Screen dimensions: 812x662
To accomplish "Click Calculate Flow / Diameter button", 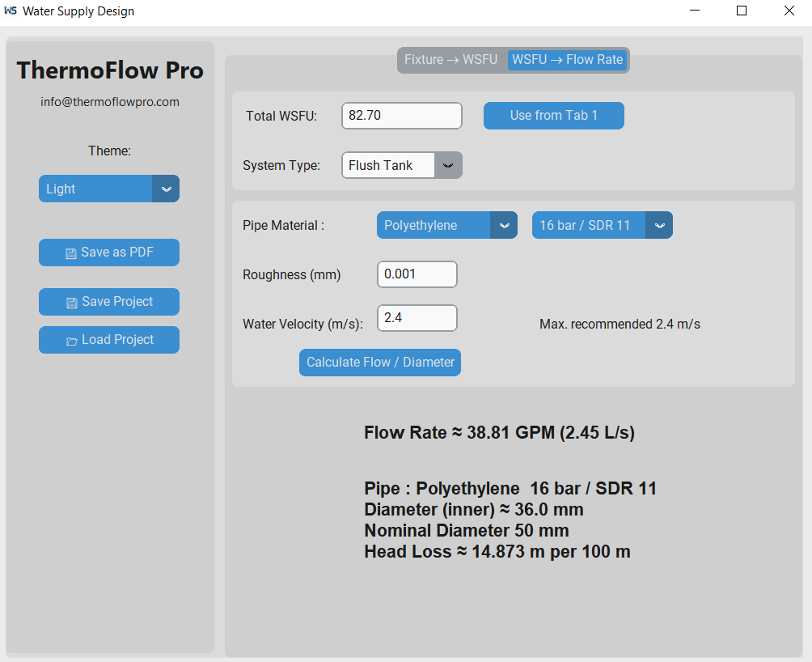I will point(380,363).
